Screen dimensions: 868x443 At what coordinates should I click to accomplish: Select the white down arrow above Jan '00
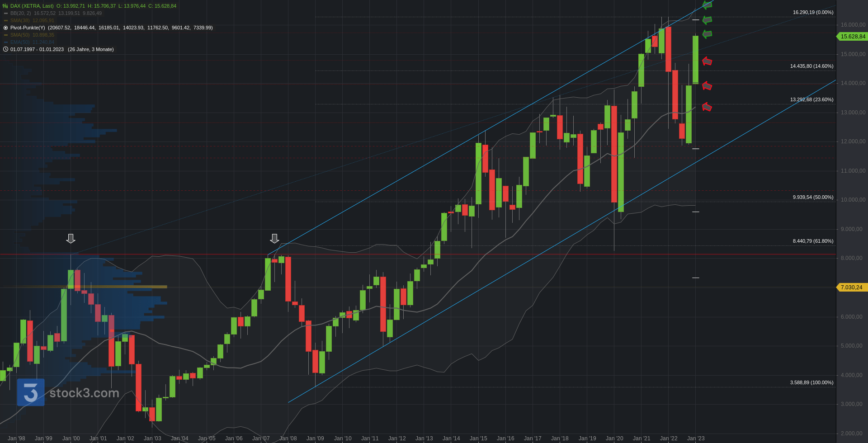point(71,239)
